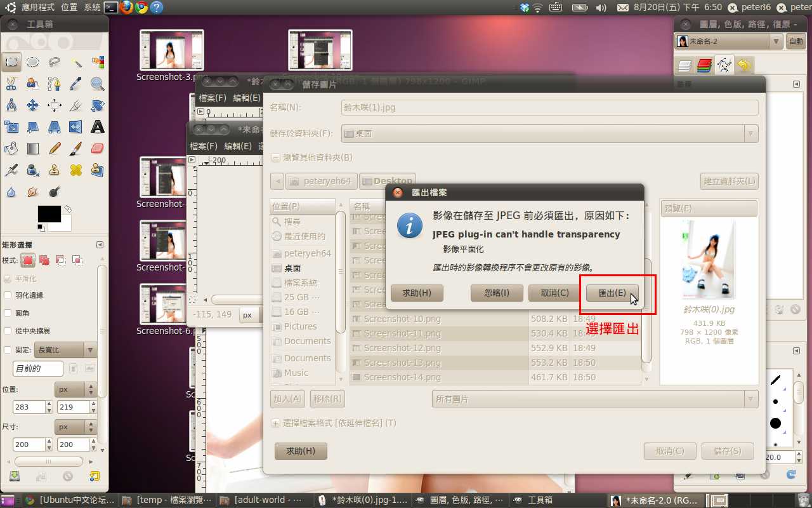Viewport: 812px width, 508px height.
Task: Switch to the Channels tab in dock
Action: [x=704, y=65]
